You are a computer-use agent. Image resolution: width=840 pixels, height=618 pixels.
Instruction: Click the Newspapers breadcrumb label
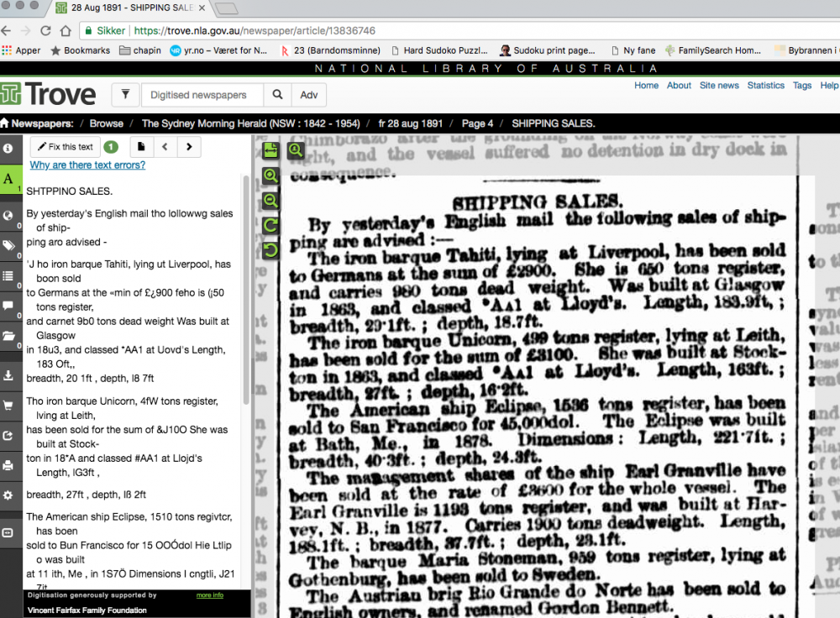(x=42, y=123)
